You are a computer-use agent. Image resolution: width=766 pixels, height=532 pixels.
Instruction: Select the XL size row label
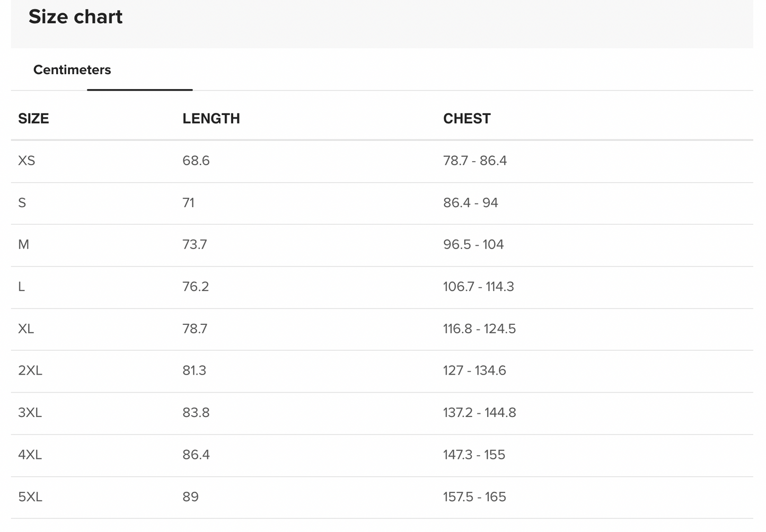(x=26, y=329)
